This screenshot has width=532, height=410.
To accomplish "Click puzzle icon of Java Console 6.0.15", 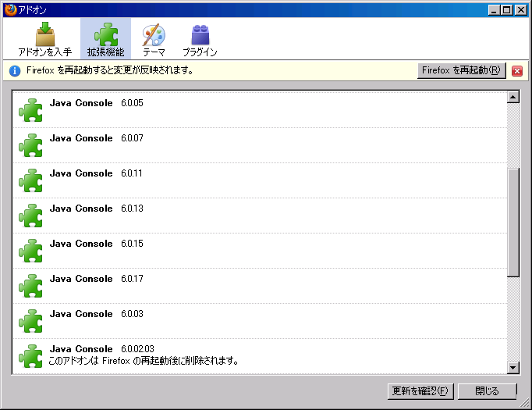I will pos(31,251).
